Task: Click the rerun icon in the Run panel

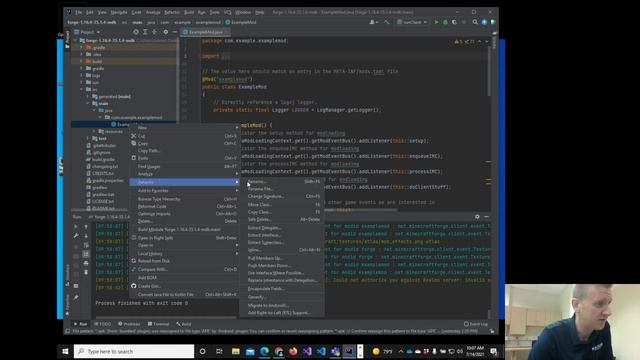Action: point(76,226)
